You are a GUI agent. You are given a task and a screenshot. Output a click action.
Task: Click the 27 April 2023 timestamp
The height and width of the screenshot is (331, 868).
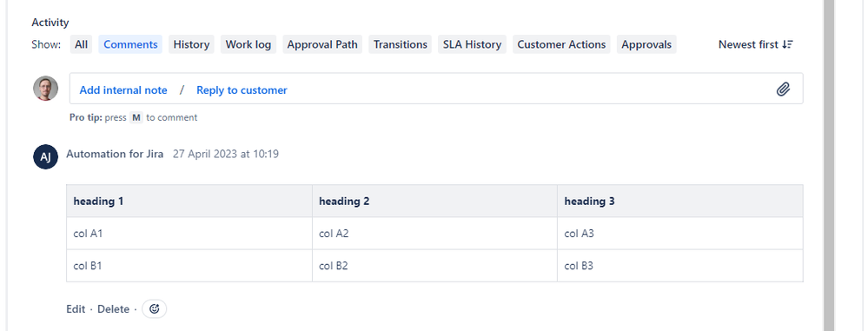(226, 154)
